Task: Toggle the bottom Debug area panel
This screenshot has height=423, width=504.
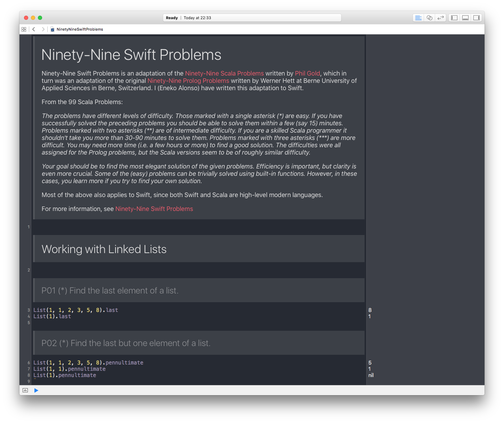Action: click(465, 18)
